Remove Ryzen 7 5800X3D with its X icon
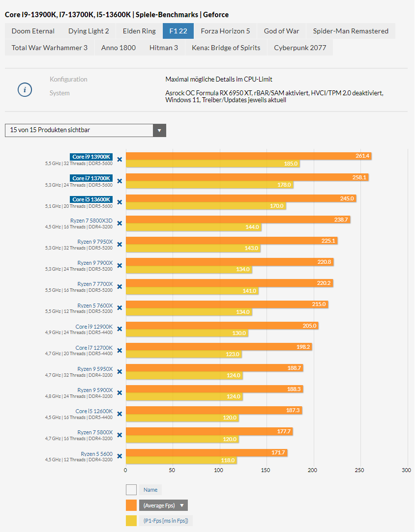 [119, 224]
